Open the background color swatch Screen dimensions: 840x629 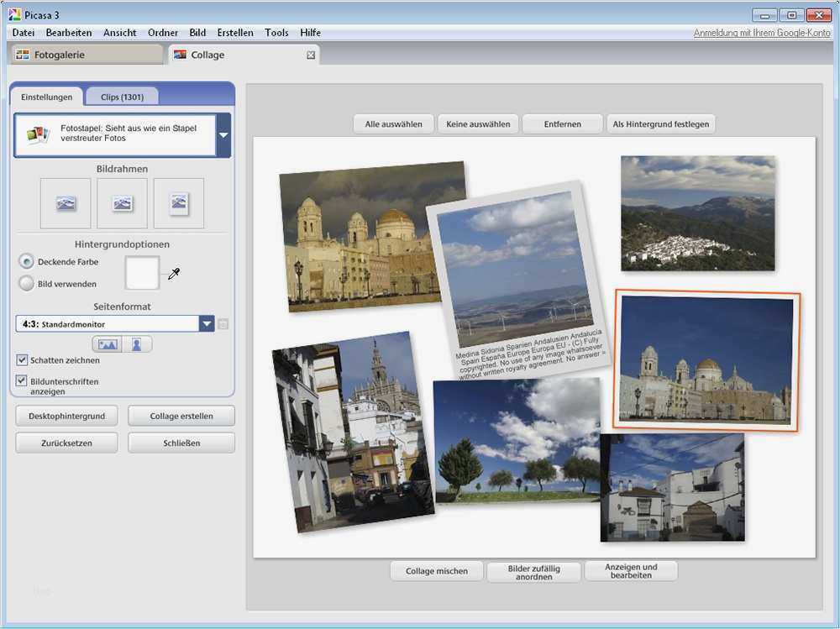pyautogui.click(x=142, y=273)
